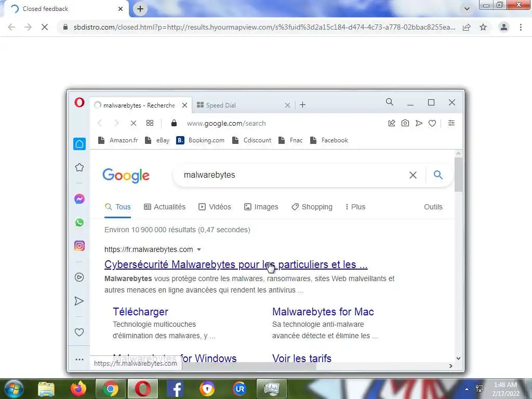Expand dropdown arrow beside fr.malwarebytes.com URL

click(199, 249)
